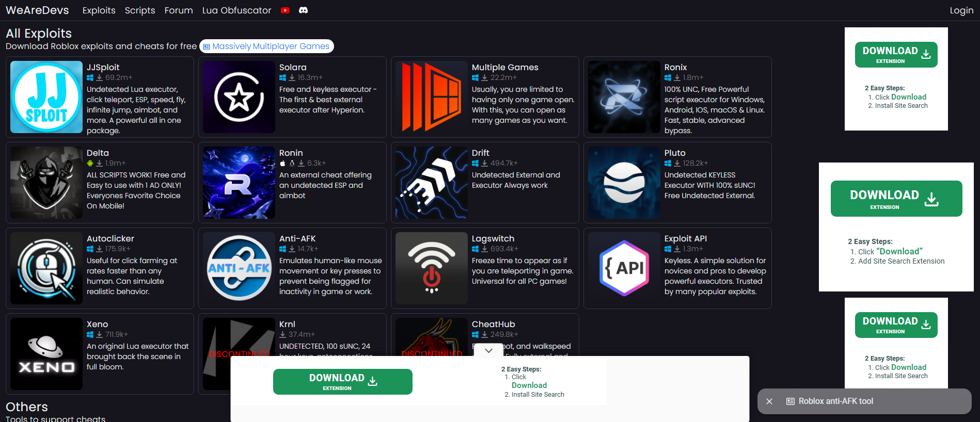Click the Ronin R logo image
The width and height of the screenshot is (980, 422).
point(239,183)
